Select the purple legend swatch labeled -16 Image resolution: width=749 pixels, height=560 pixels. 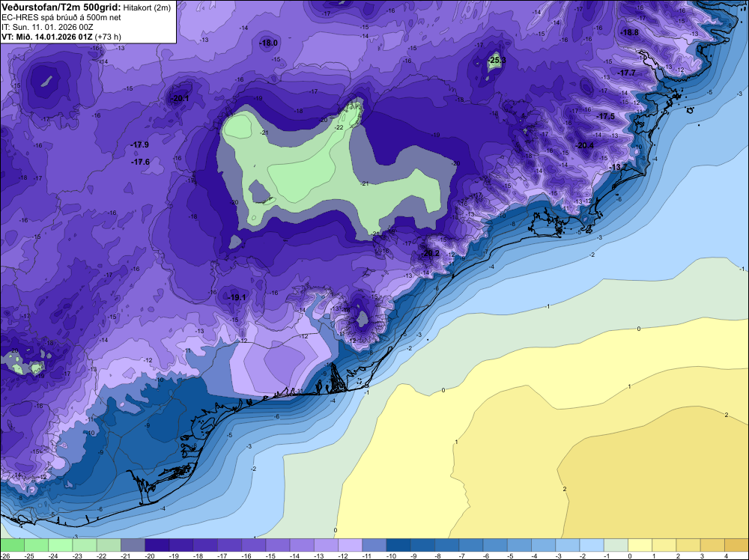click(254, 545)
